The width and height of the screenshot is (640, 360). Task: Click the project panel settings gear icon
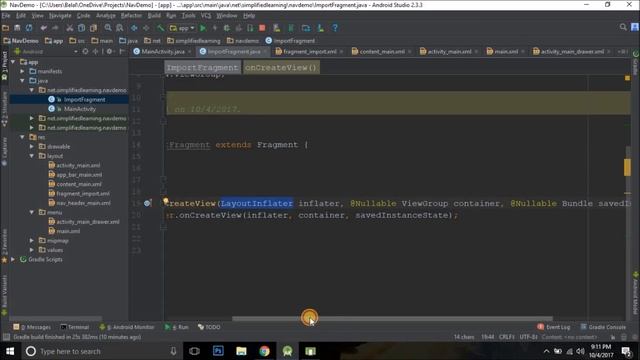click(x=109, y=52)
